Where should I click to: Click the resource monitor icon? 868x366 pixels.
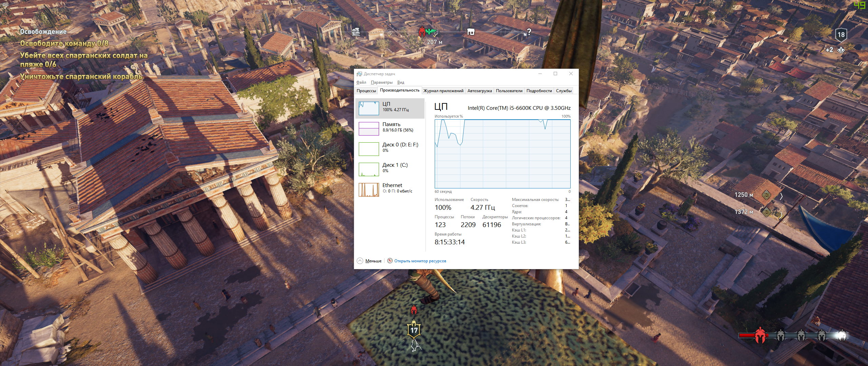click(x=390, y=261)
